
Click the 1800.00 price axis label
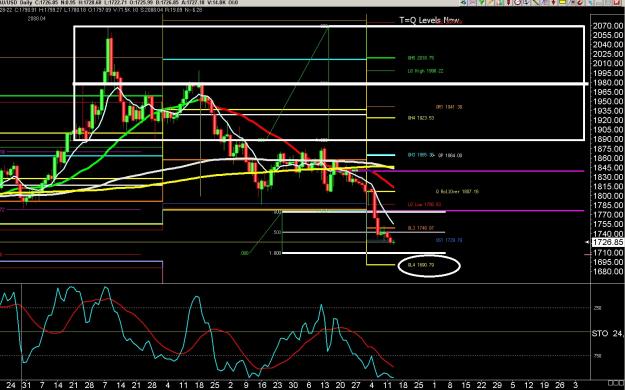point(608,196)
